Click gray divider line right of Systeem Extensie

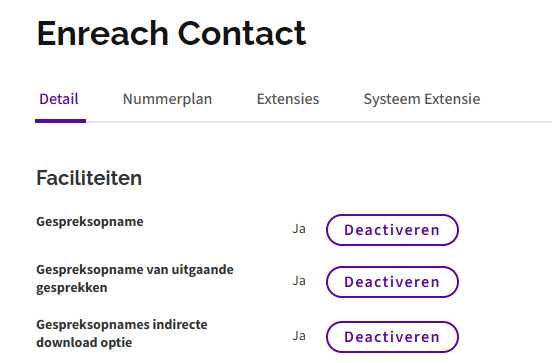click(x=516, y=122)
